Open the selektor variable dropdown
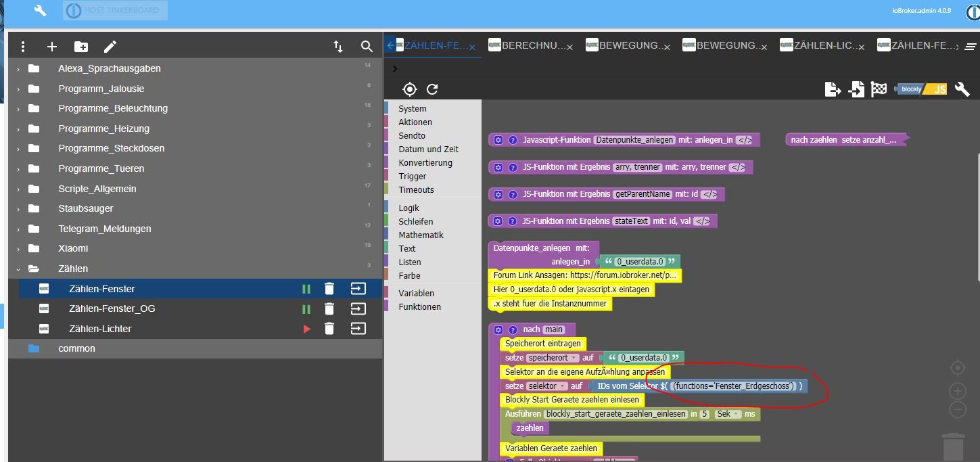The image size is (980, 462). [x=547, y=386]
